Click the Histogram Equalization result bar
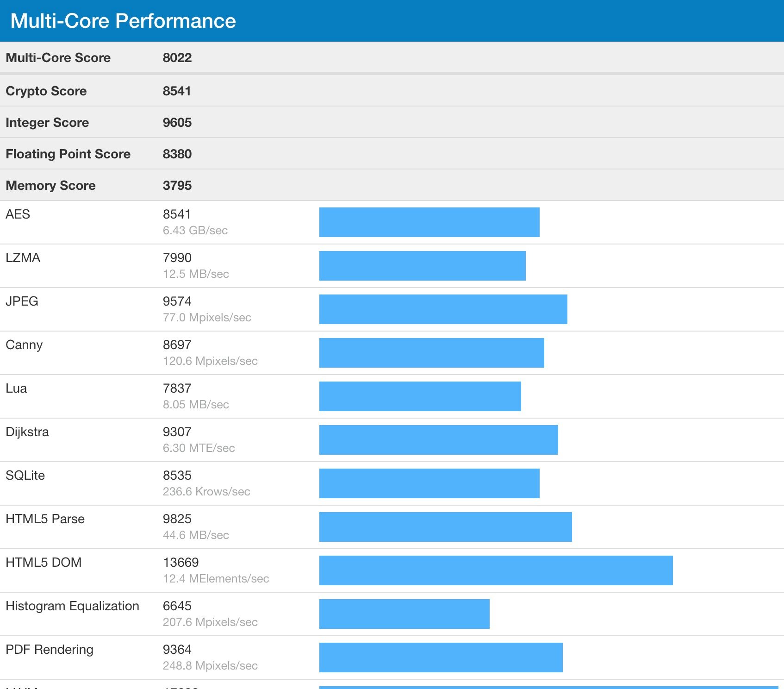This screenshot has width=784, height=689. [x=404, y=614]
